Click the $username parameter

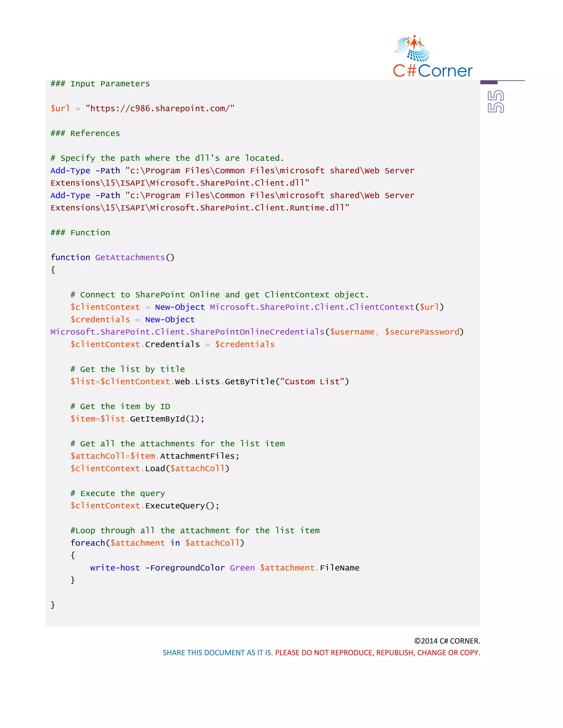pyautogui.click(x=352, y=332)
